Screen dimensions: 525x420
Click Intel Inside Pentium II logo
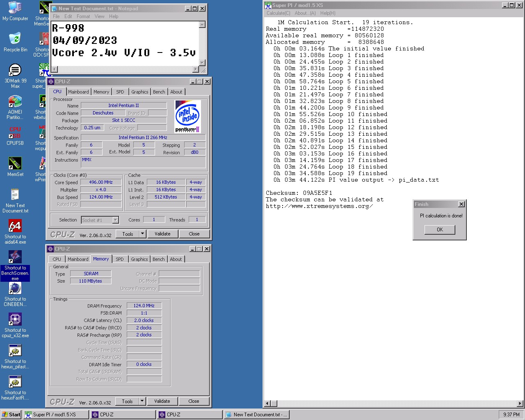point(187,116)
